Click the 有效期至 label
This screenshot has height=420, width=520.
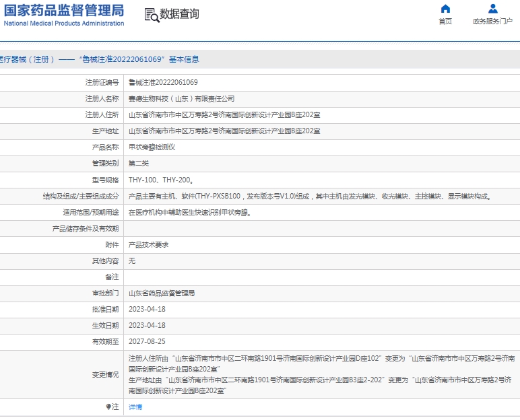pyautogui.click(x=105, y=341)
